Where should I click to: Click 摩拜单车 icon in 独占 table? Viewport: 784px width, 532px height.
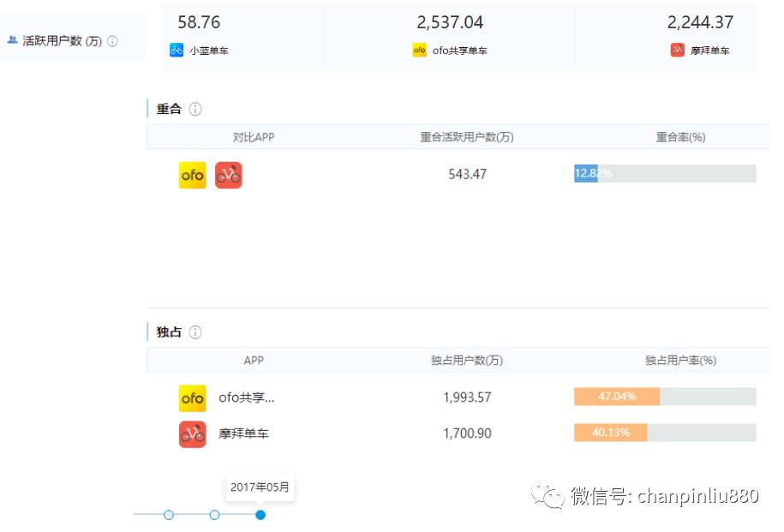(x=193, y=434)
